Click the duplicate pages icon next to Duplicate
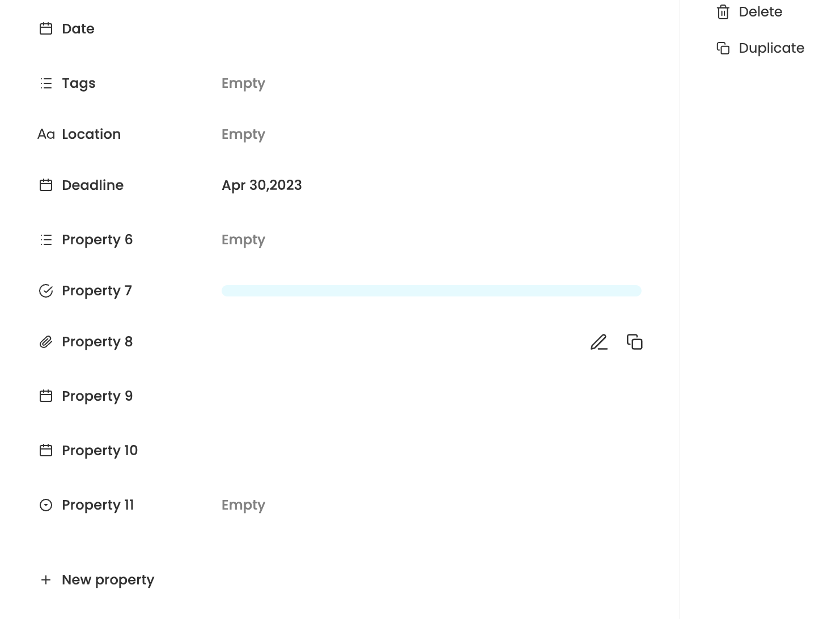The width and height of the screenshot is (840, 619). (x=724, y=48)
